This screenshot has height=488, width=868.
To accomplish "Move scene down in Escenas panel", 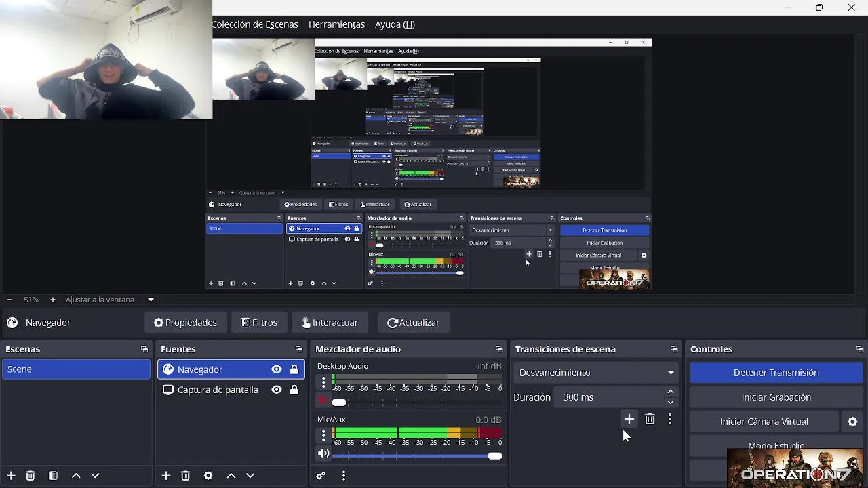I will [95, 476].
